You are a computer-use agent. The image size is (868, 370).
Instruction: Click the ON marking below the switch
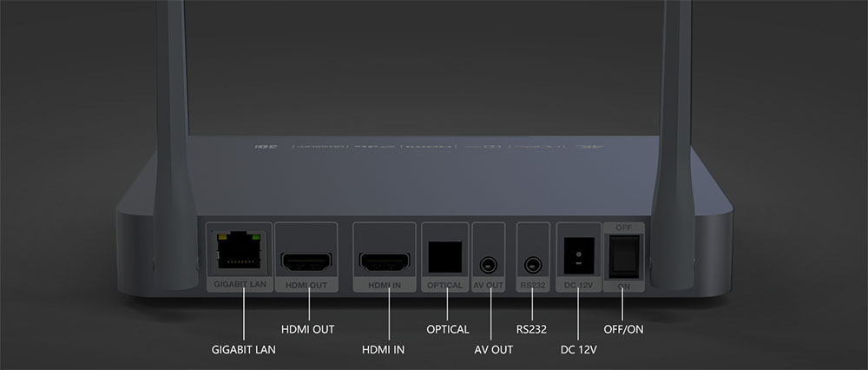click(x=624, y=287)
